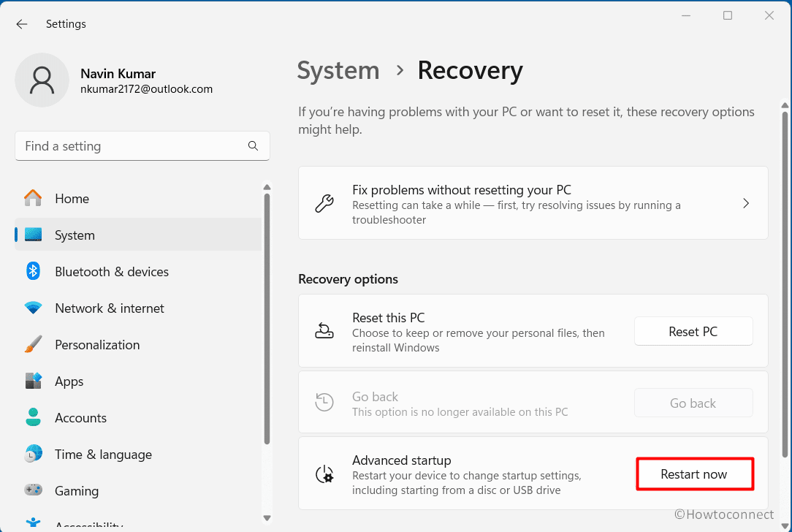792x532 pixels.
Task: Click the Apps icon in sidebar
Action: click(x=34, y=381)
